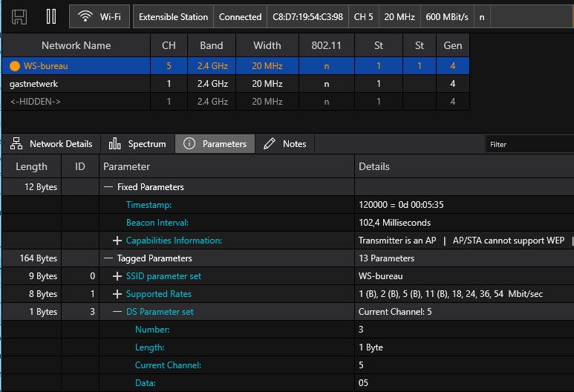Click 2.4 GHz in gastnetwerk row
574x392 pixels.
pyautogui.click(x=212, y=84)
